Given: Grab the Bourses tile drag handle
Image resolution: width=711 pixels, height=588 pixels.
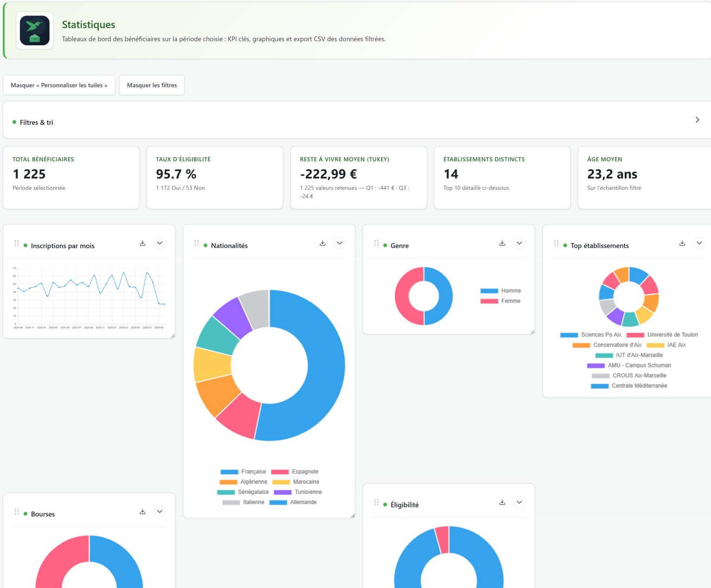Looking at the screenshot, I should (17, 512).
